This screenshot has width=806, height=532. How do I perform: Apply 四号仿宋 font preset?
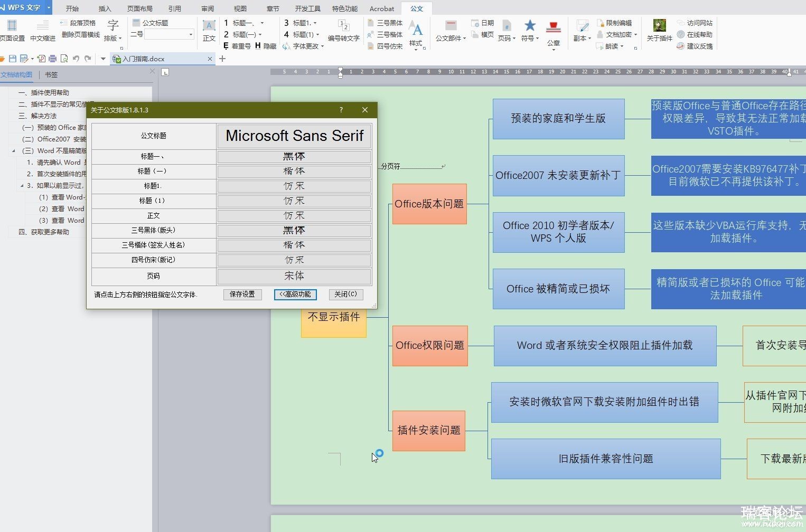pyautogui.click(x=385, y=46)
